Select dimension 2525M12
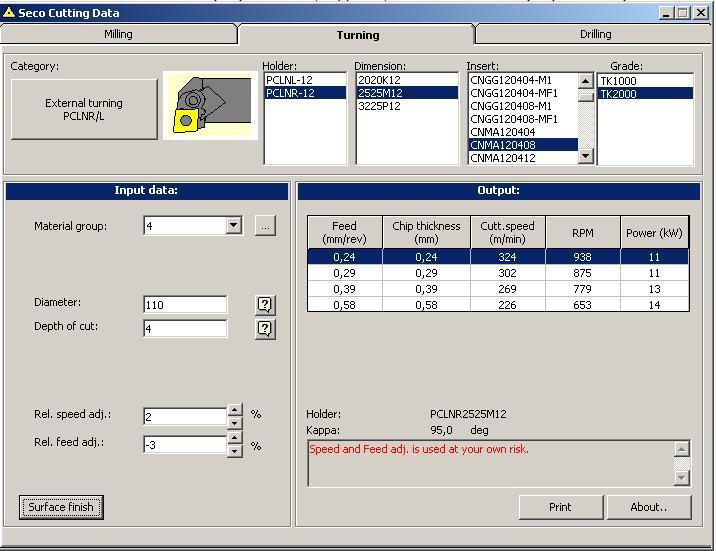The width and height of the screenshot is (716, 551). click(407, 93)
